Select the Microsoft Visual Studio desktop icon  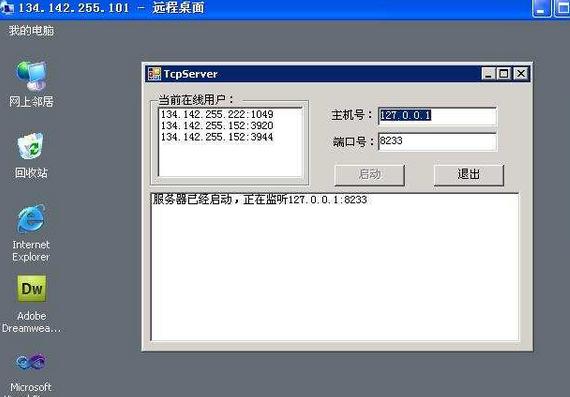(x=31, y=374)
